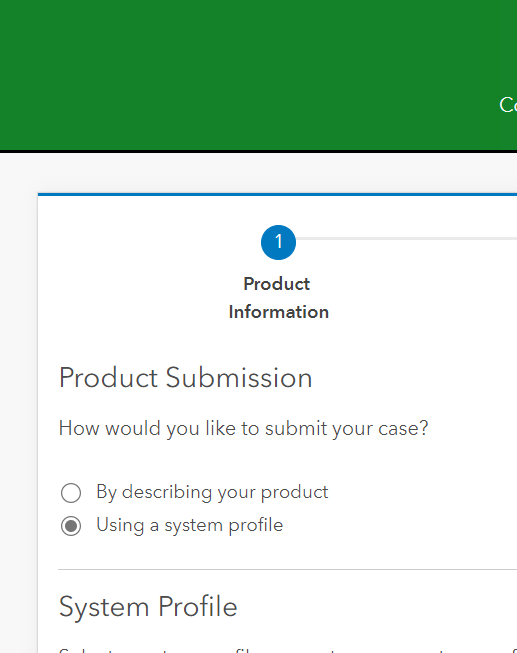Open the Product Information step label
Viewport: 517px width, 653px height.
pyautogui.click(x=278, y=298)
